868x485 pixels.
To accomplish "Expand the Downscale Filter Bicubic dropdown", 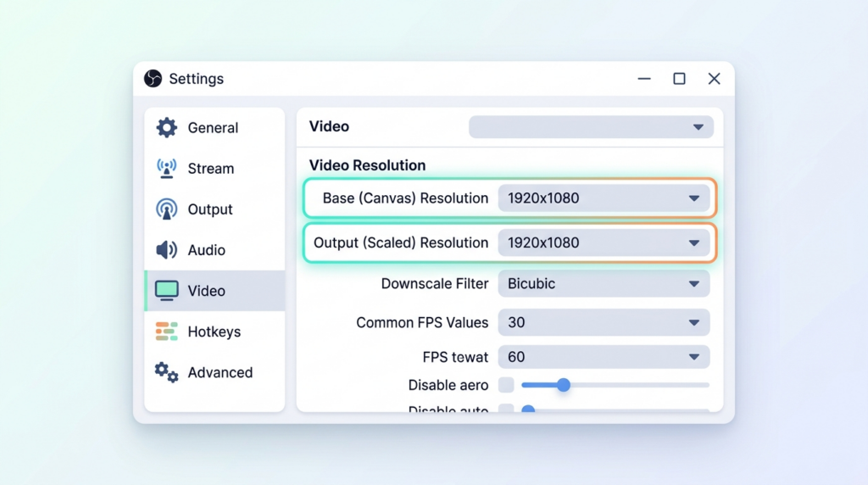I will [x=604, y=283].
